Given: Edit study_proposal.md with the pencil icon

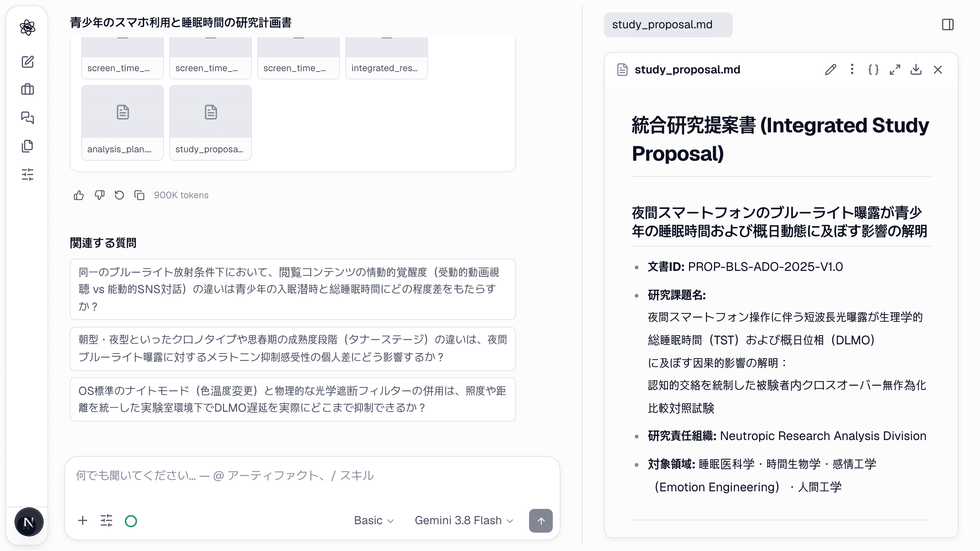Looking at the screenshot, I should click(x=830, y=70).
